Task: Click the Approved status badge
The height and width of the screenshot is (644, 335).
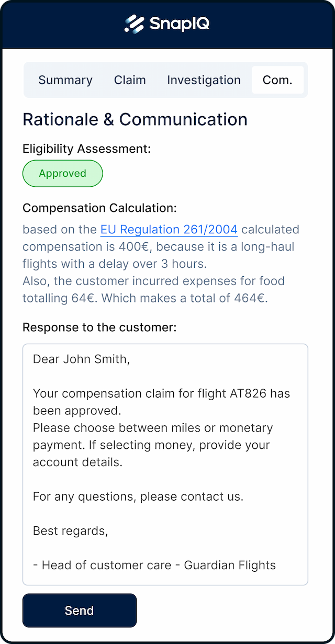Action: click(x=62, y=174)
